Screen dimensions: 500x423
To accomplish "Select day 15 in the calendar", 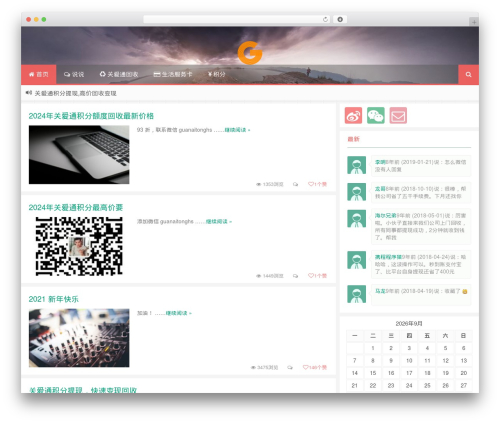I will pos(373,373).
